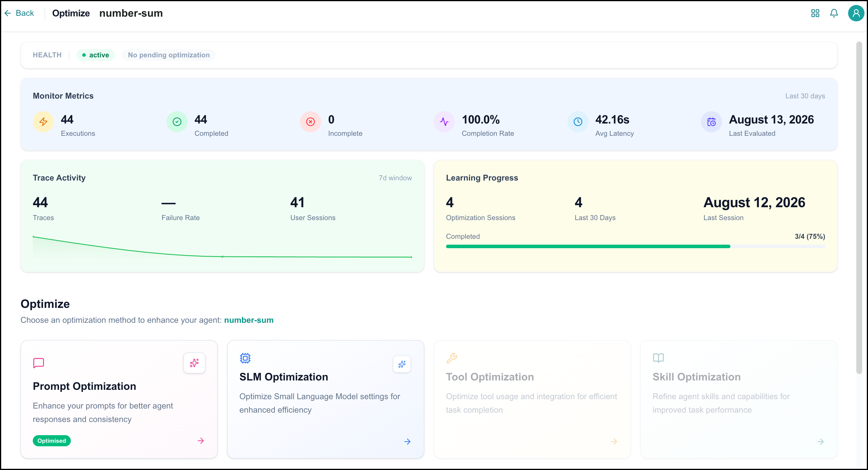
Task: Click the Tool Optimization arrow
Action: coord(614,441)
